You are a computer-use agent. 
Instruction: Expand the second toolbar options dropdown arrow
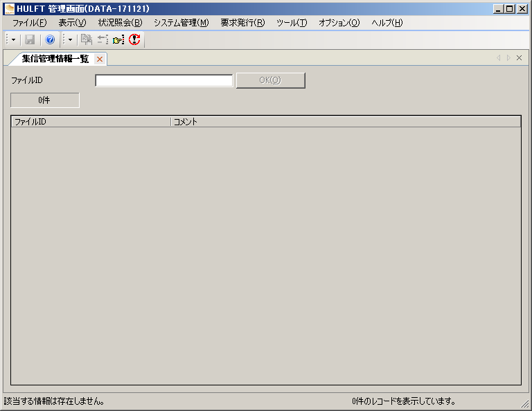coord(70,40)
